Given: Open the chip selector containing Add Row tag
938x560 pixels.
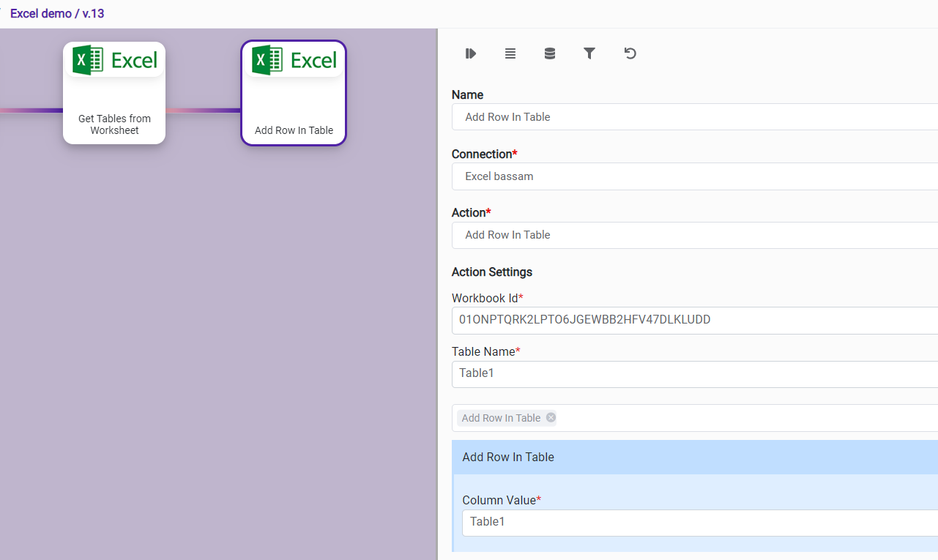Looking at the screenshot, I should coord(732,418).
